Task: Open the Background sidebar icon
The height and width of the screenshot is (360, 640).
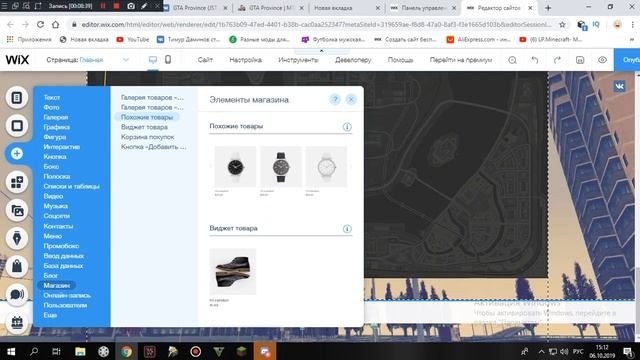Action: click(x=17, y=126)
